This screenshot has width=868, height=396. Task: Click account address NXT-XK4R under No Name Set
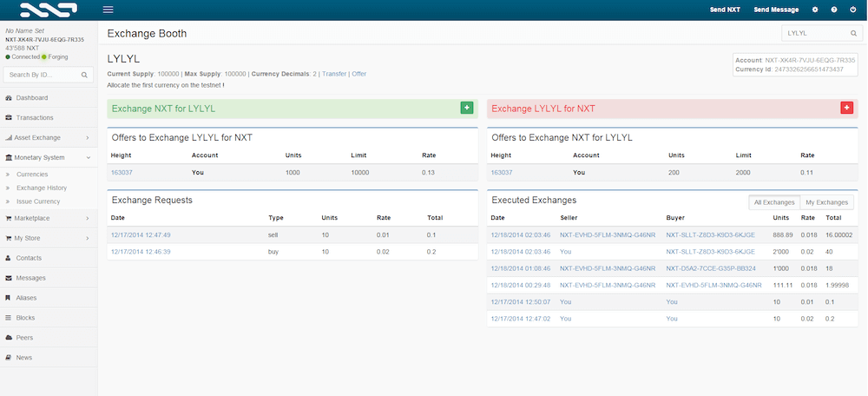(x=45, y=40)
